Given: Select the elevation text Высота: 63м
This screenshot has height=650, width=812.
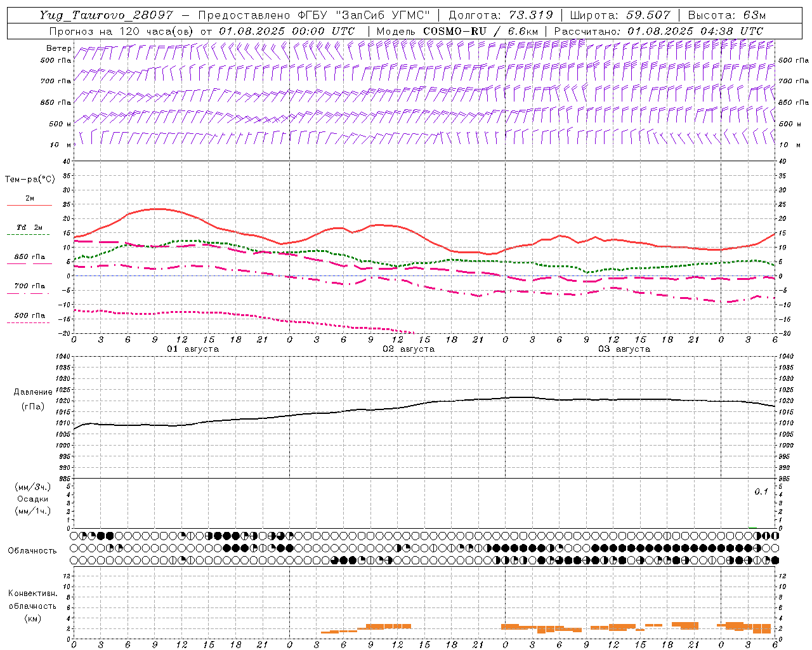Looking at the screenshot, I should (726, 15).
